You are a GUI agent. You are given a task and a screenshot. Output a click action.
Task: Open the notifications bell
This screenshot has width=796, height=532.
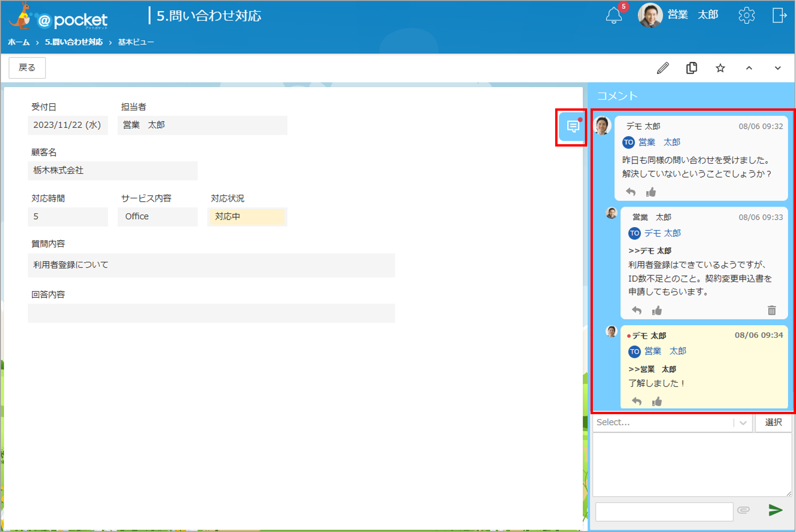[614, 16]
